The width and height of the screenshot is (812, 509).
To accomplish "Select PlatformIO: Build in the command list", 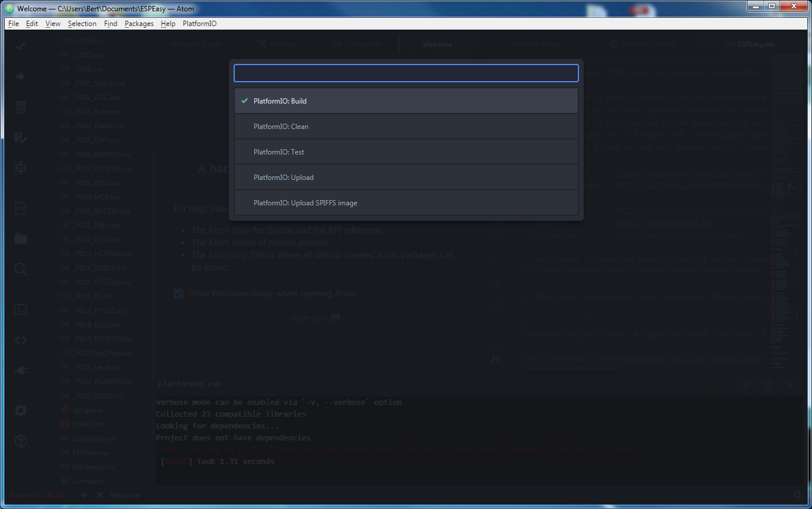I will coord(406,101).
